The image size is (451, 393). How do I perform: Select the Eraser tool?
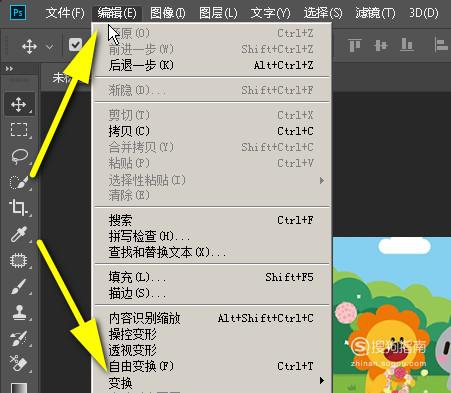(19, 364)
